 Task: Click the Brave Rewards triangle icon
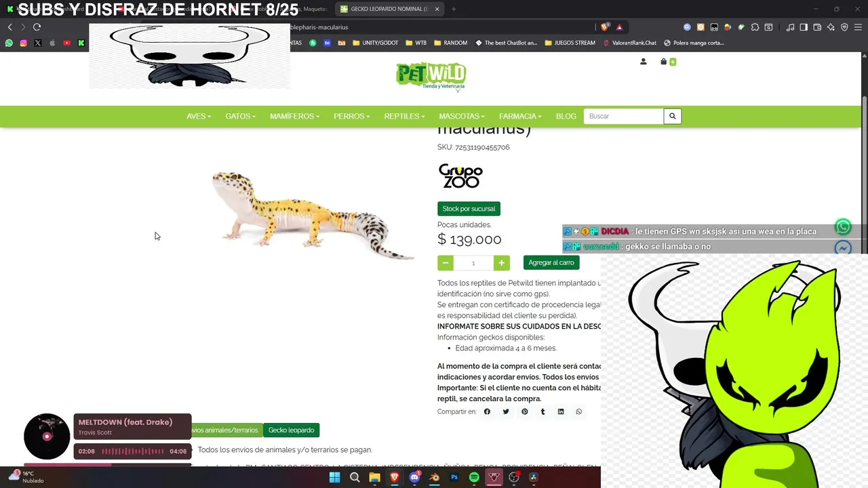(619, 27)
